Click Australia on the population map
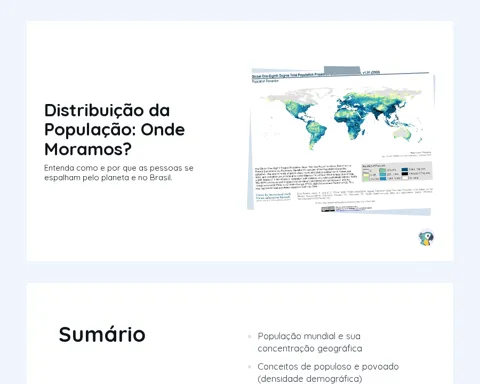 tap(403, 134)
